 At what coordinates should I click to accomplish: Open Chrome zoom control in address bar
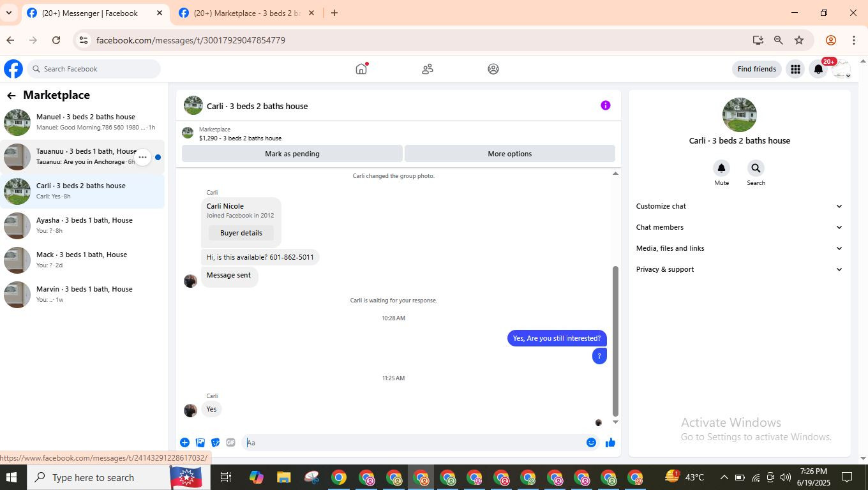tap(779, 40)
